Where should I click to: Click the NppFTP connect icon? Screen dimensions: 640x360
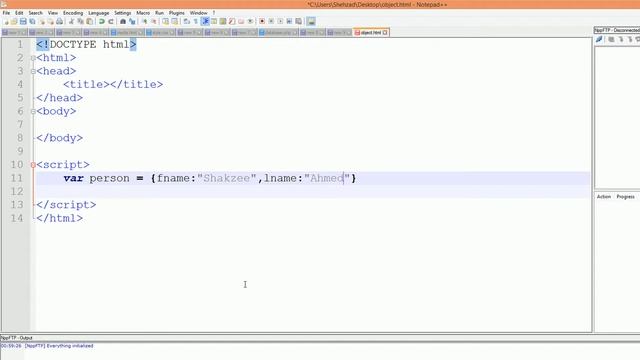point(599,39)
